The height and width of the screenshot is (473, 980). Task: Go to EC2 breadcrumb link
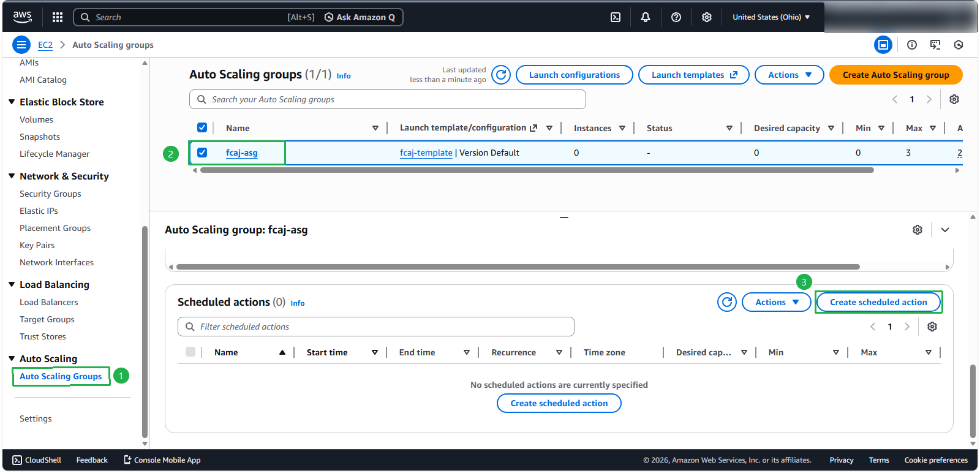click(x=45, y=45)
